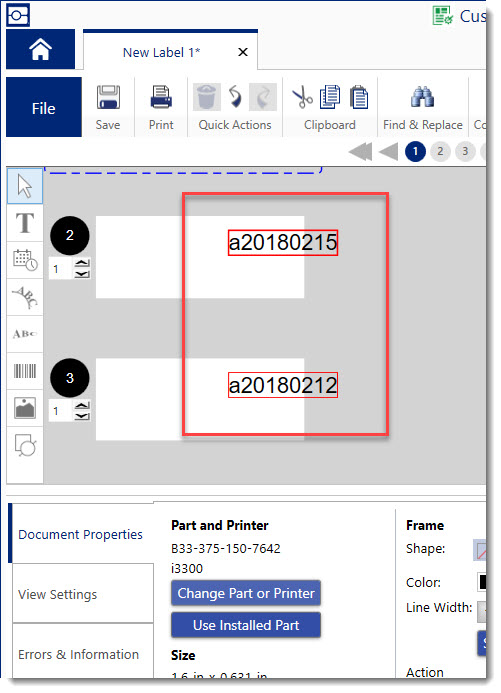Decrease copies for label 3
Image resolution: width=501 pixels, height=693 pixels.
(82, 416)
